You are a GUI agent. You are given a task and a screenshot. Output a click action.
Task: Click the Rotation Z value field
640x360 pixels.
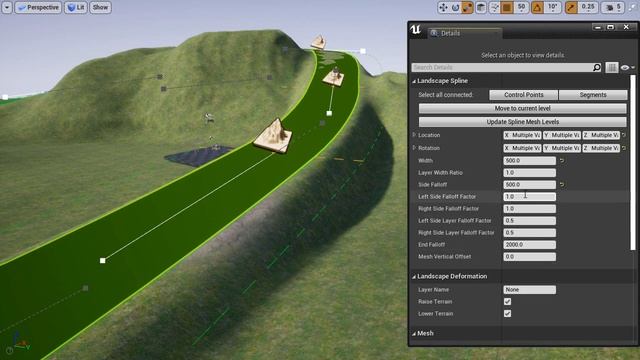tap(601, 148)
